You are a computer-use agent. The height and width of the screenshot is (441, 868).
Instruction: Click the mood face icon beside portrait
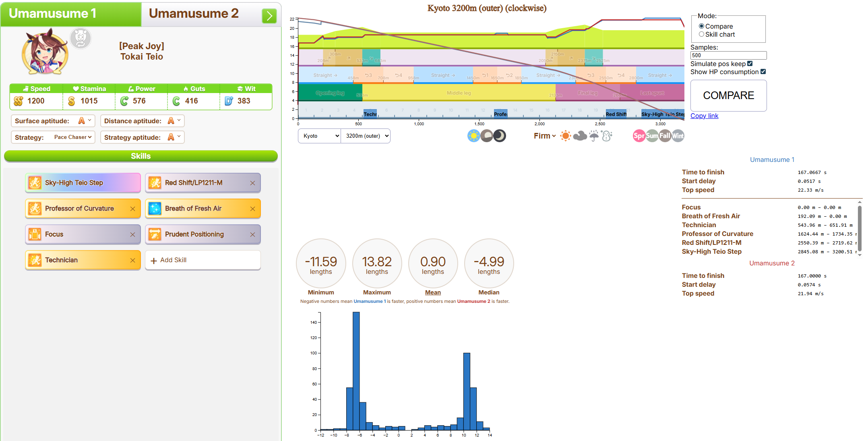[81, 39]
